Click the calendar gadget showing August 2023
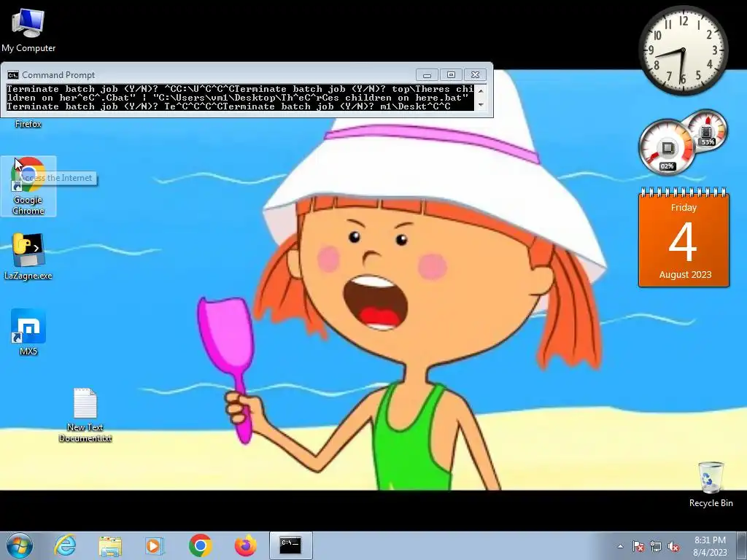 pyautogui.click(x=684, y=237)
